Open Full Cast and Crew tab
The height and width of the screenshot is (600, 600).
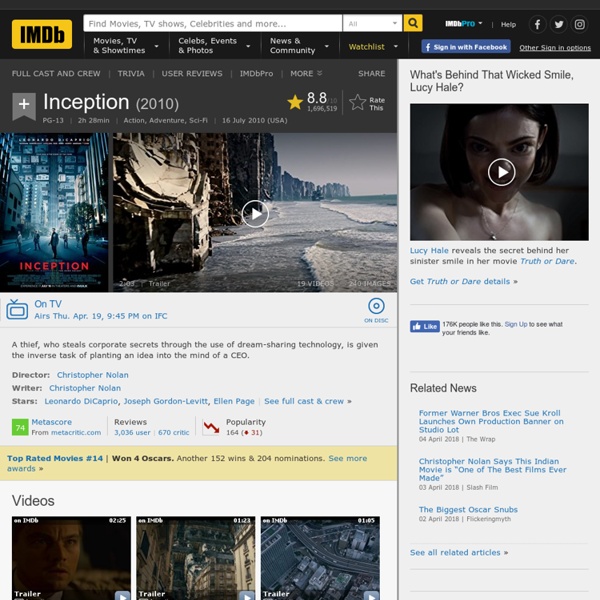(x=56, y=73)
